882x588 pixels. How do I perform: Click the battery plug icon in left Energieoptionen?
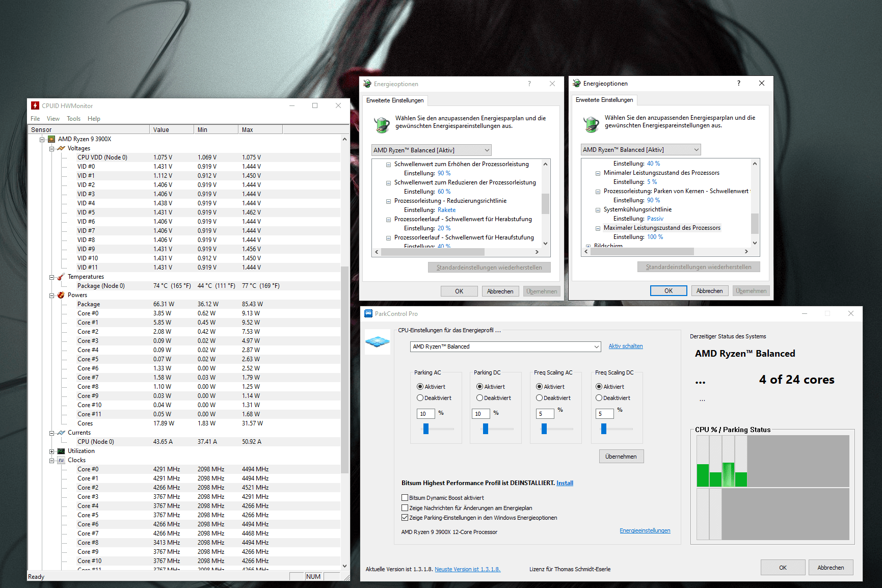[x=382, y=124]
